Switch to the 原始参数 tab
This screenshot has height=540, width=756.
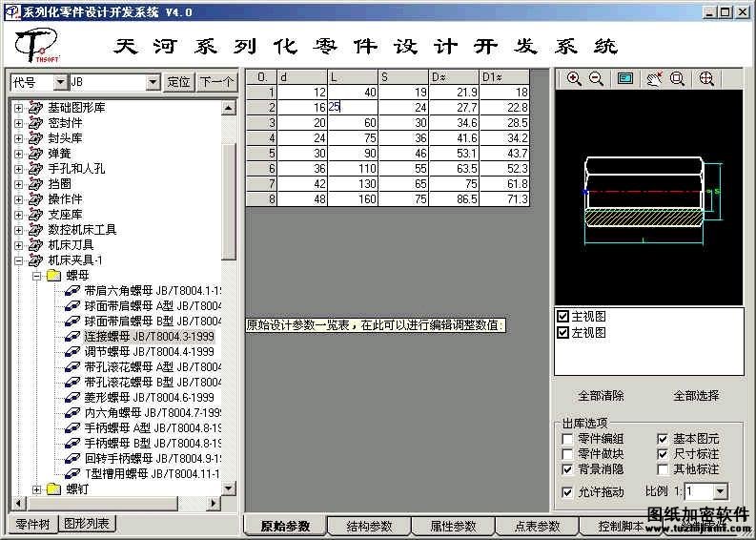pos(285,526)
